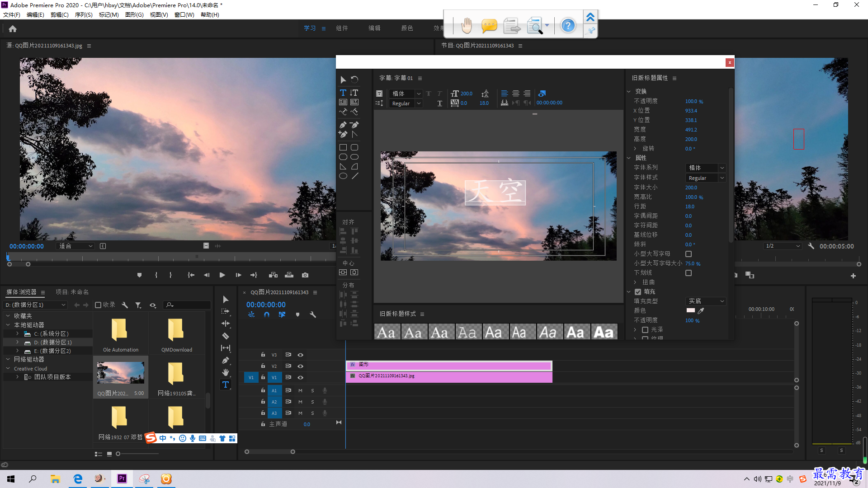The height and width of the screenshot is (488, 868).
Task: Open Microsoft Edge from taskbar
Action: [x=78, y=479]
